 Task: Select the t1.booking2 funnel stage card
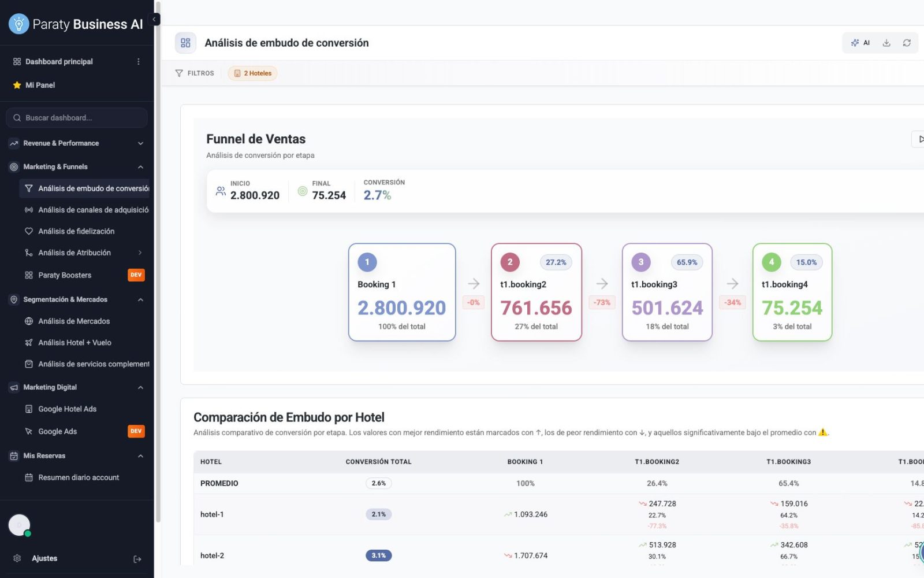[x=536, y=292]
